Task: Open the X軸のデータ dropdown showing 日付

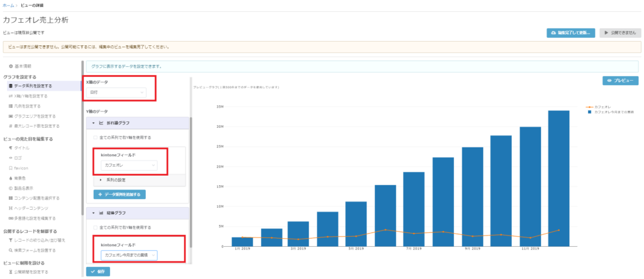Action: pos(118,93)
